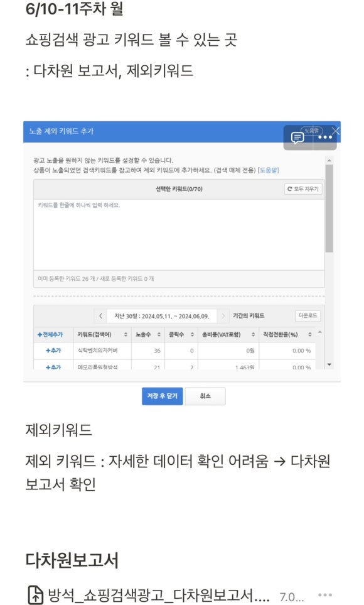Click +전체추가 to add all keywords
The image size is (364, 605).
coord(50,334)
